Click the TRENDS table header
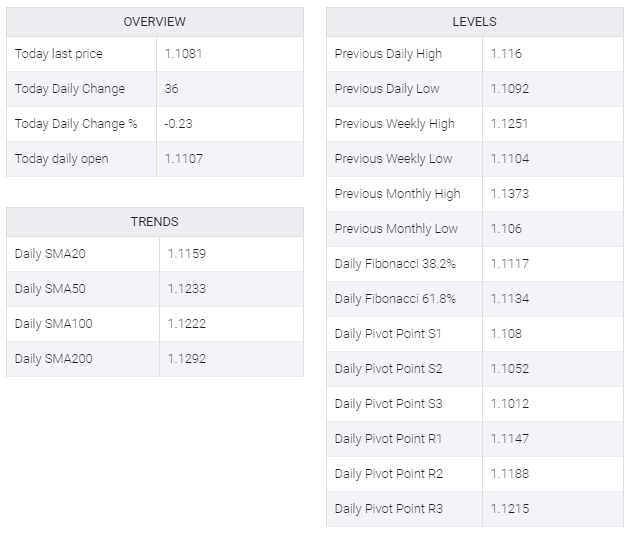Image resolution: width=632 pixels, height=536 pixels. pyautogui.click(x=154, y=222)
